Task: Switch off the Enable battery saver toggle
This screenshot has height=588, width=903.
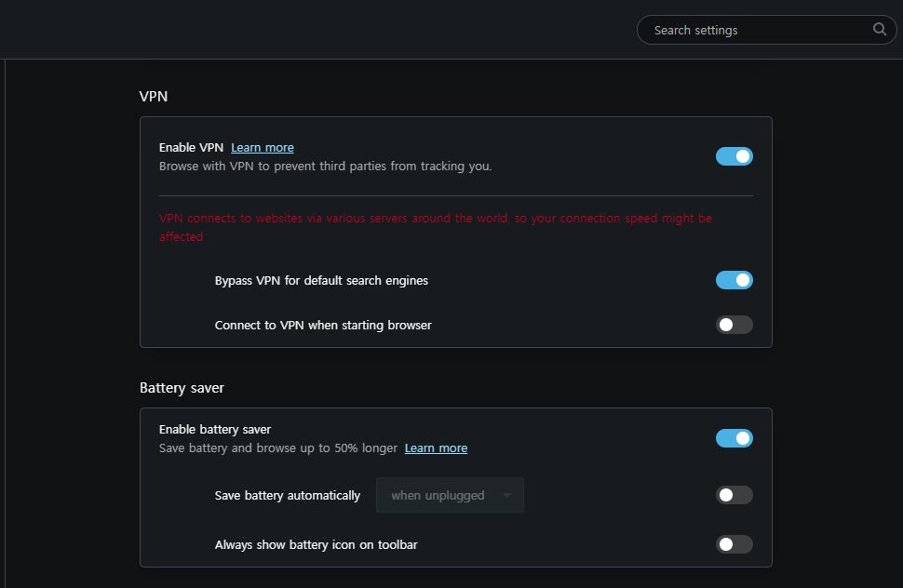Action: [x=734, y=438]
